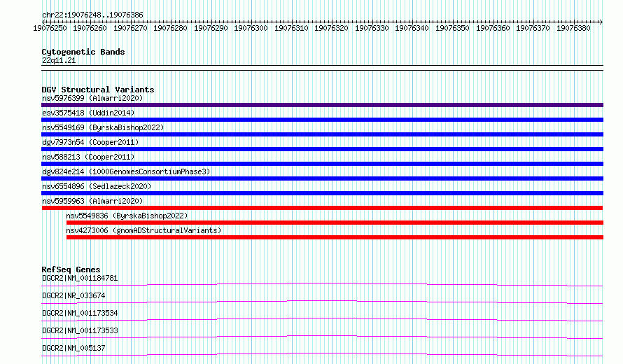Click the DGCR2|NM_005137 transcript label
This screenshot has height=364, width=623.
click(x=73, y=348)
